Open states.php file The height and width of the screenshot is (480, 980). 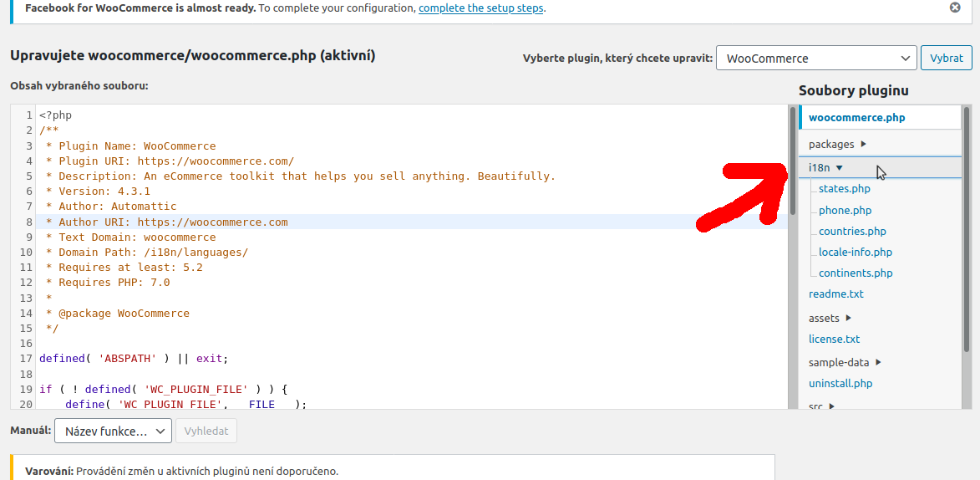[x=844, y=189]
